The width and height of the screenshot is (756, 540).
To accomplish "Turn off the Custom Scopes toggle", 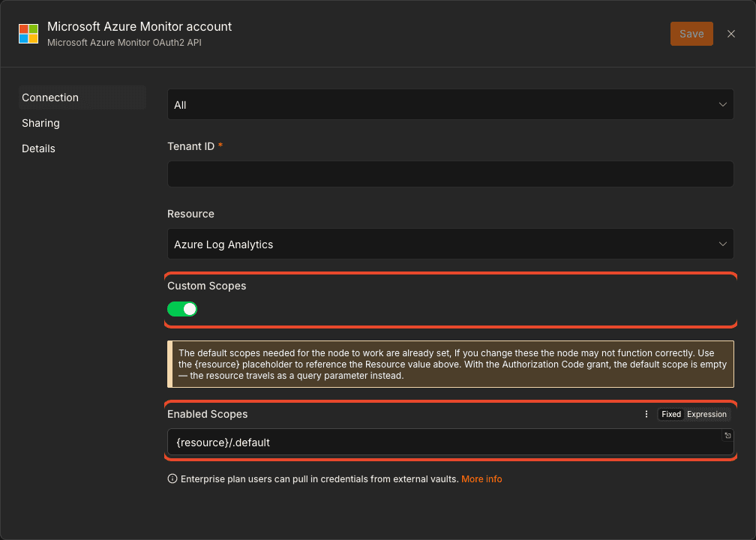I will pos(182,309).
